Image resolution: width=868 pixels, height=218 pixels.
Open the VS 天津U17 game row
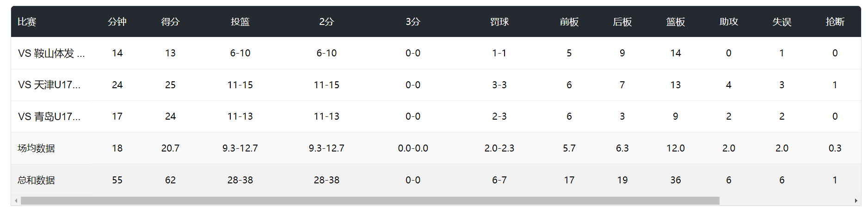pos(49,85)
